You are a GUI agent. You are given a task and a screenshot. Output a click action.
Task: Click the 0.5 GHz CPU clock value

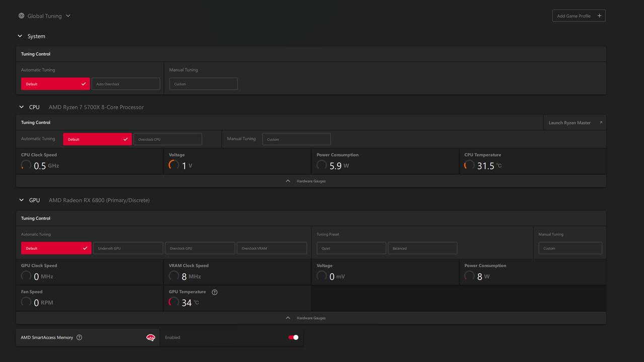[46, 166]
